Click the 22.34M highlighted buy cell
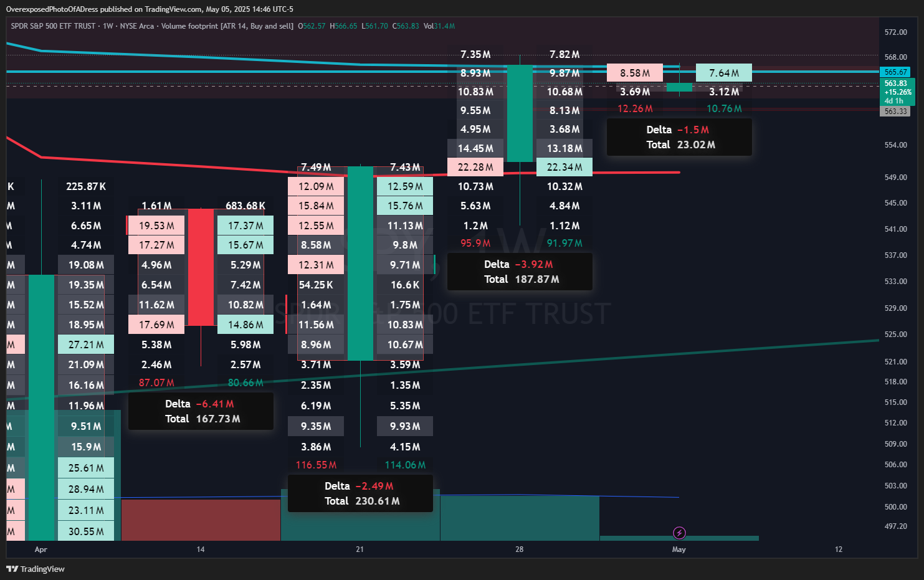Image resolution: width=924 pixels, height=580 pixels. pos(564,167)
